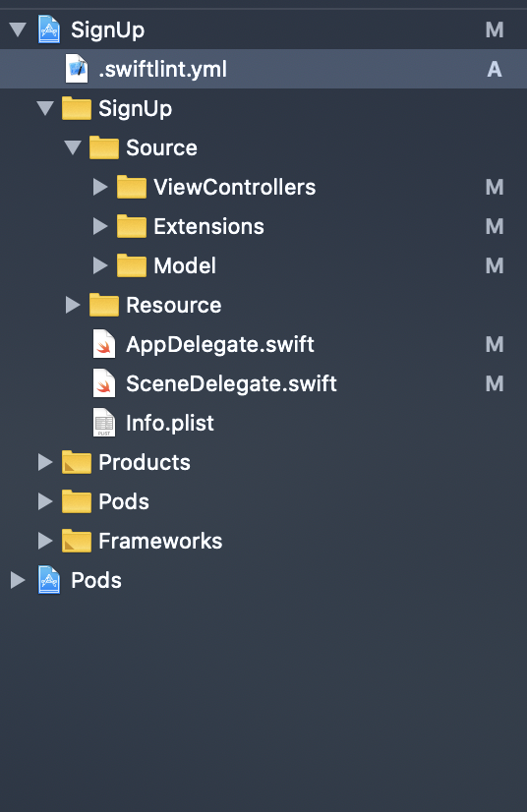527x812 pixels.
Task: Select the Extensions folder label
Action: point(208,226)
